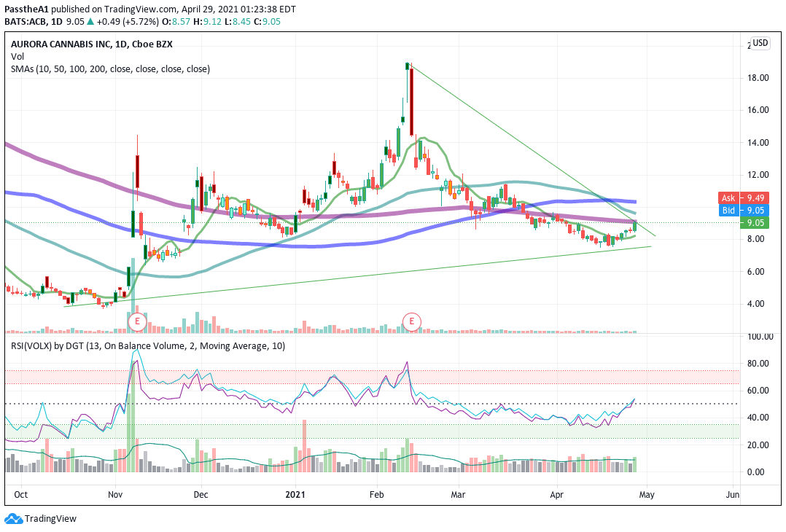
Task: Open the USD currency selector
Action: click(760, 42)
